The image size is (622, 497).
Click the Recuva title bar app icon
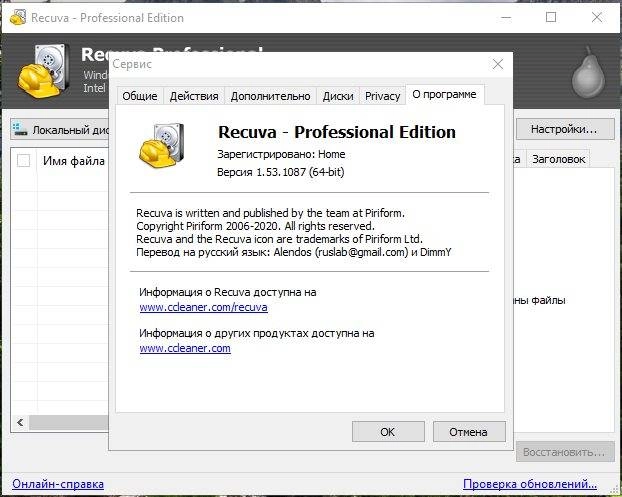point(18,17)
